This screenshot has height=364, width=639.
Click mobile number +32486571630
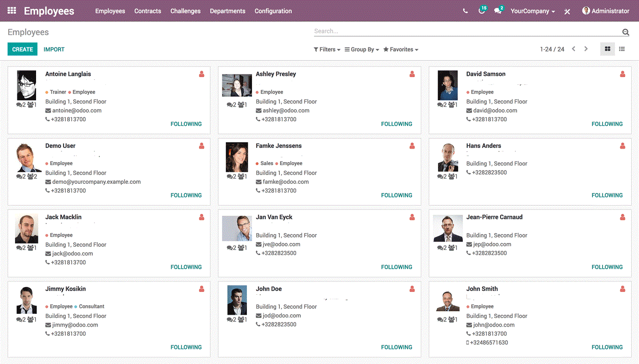pyautogui.click(x=489, y=343)
